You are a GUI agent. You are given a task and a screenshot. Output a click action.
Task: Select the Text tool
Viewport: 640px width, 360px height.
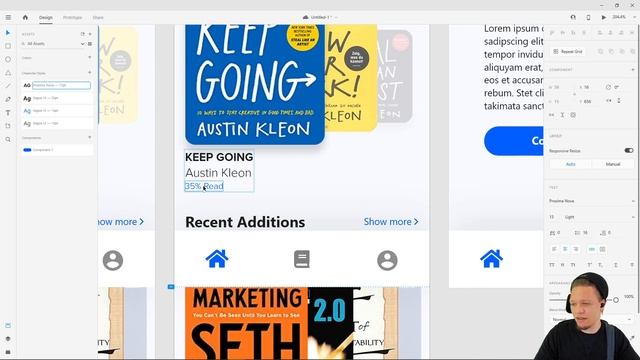coord(8,113)
